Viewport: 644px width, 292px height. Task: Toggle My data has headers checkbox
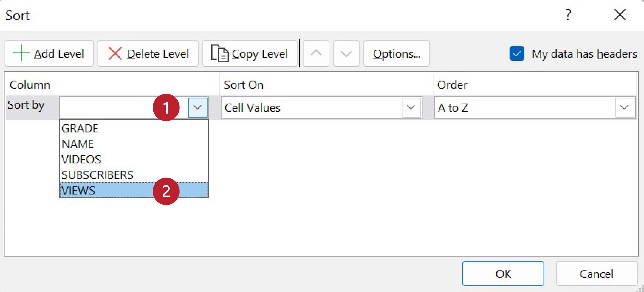click(x=517, y=53)
